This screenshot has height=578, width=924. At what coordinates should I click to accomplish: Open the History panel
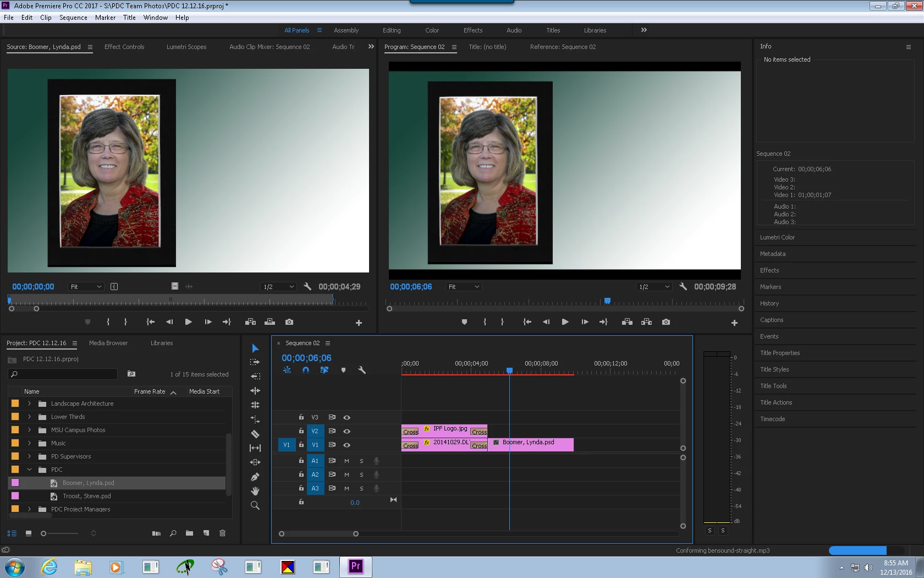[x=769, y=303]
